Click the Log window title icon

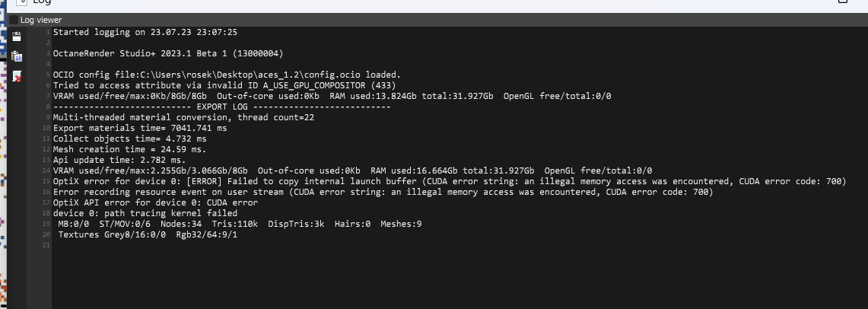point(22,3)
